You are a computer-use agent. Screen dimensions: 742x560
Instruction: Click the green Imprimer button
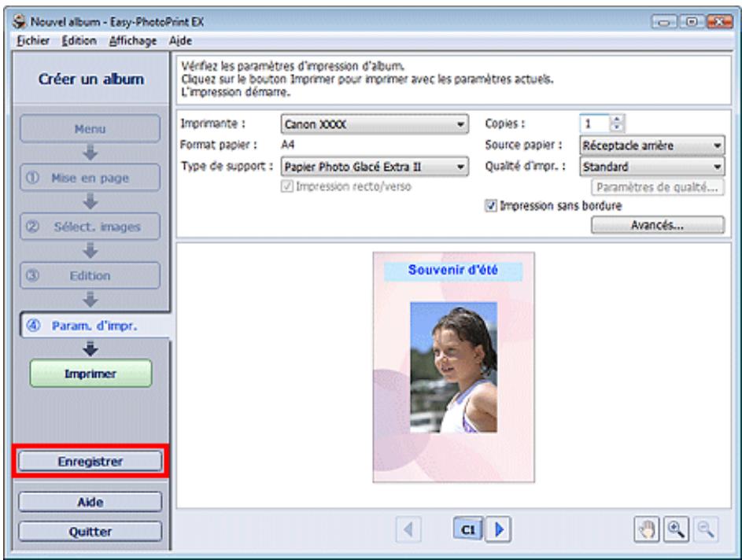pos(90,374)
